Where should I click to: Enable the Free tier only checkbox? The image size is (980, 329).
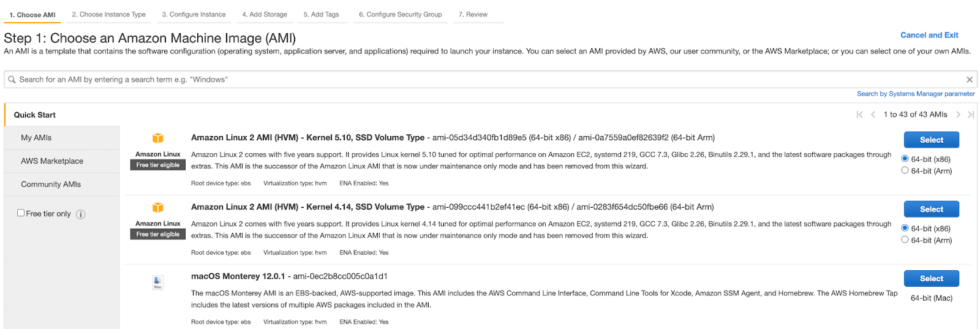[x=21, y=213]
